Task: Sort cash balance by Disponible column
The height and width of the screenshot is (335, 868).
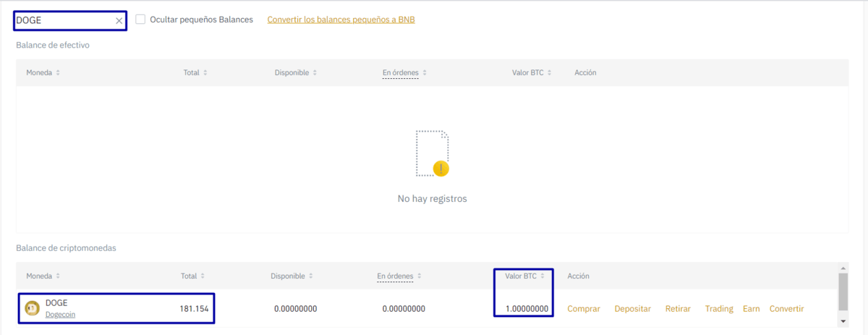Action: tap(295, 73)
